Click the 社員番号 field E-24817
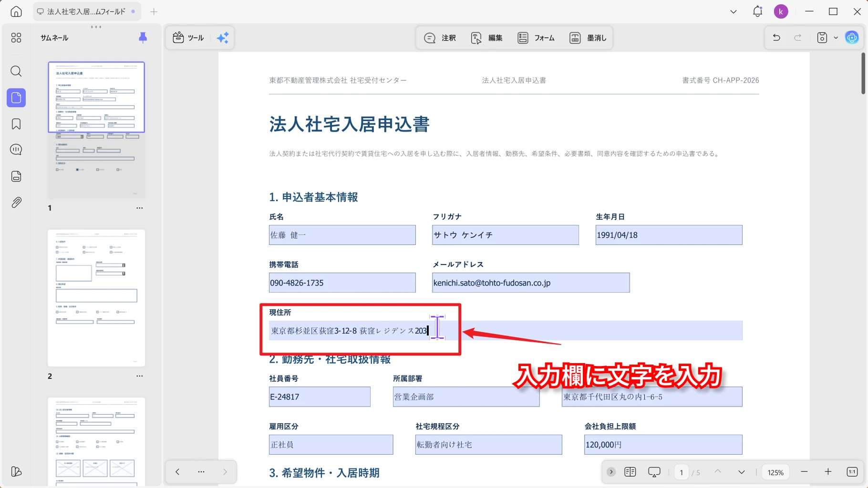This screenshot has height=488, width=868. point(320,396)
